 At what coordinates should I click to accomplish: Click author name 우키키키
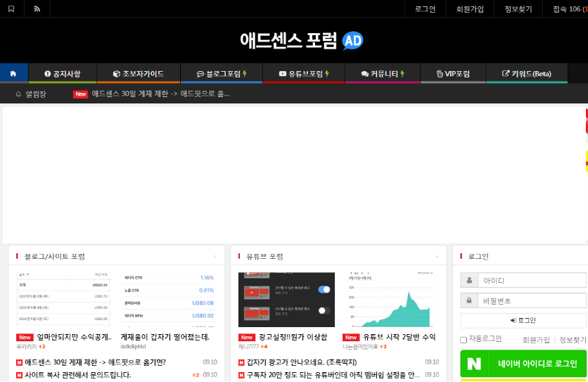click(26, 347)
